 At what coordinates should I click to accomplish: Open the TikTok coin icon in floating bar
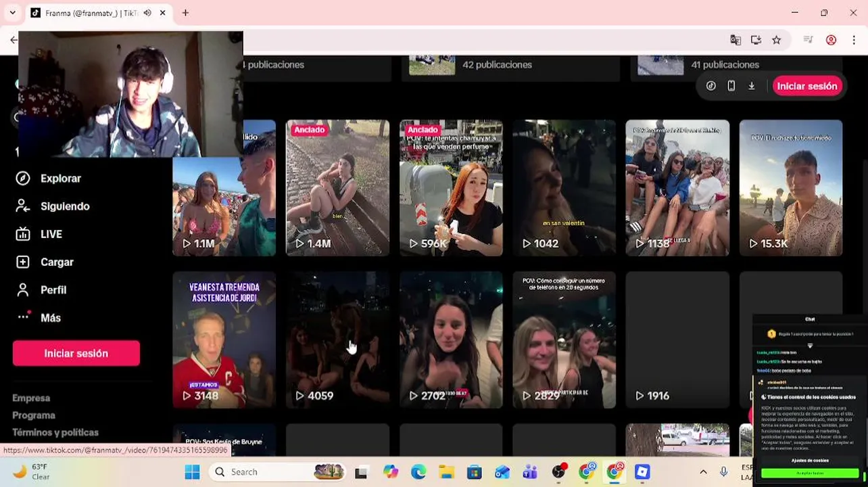coord(711,86)
